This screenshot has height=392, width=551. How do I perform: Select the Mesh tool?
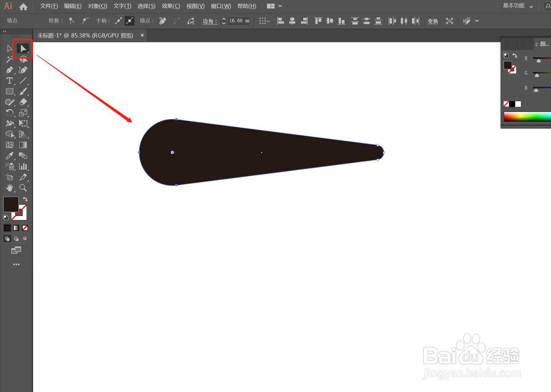pyautogui.click(x=9, y=145)
